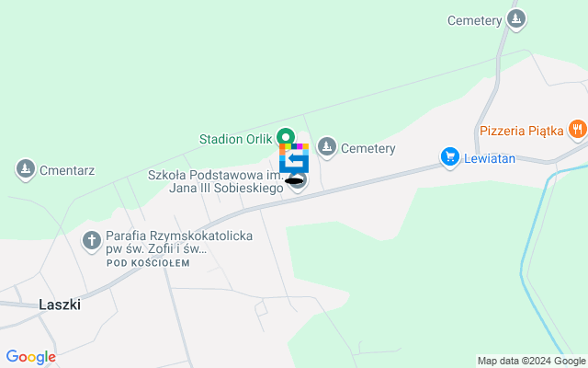Select the Lewiatan store label
The width and height of the screenshot is (588, 368).
tap(490, 158)
